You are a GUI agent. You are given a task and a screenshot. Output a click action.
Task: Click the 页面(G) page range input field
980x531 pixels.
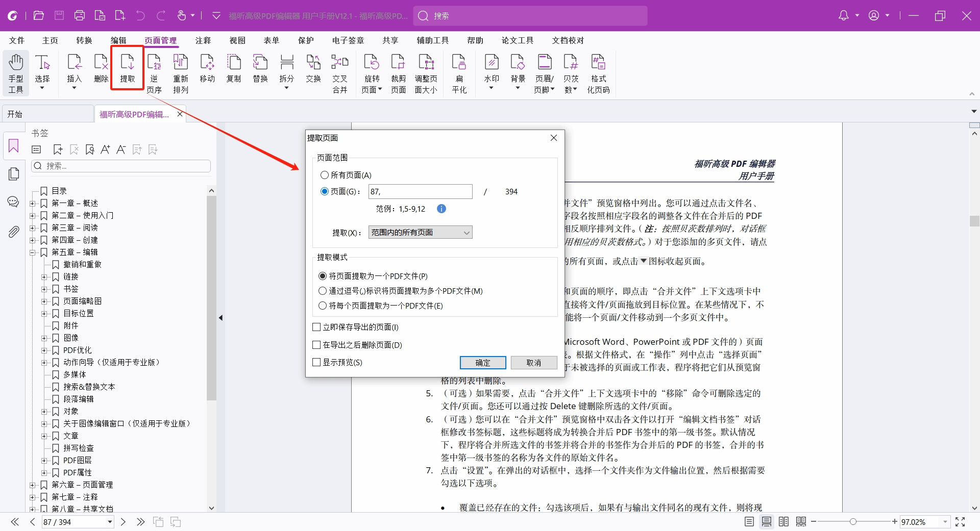(x=420, y=192)
